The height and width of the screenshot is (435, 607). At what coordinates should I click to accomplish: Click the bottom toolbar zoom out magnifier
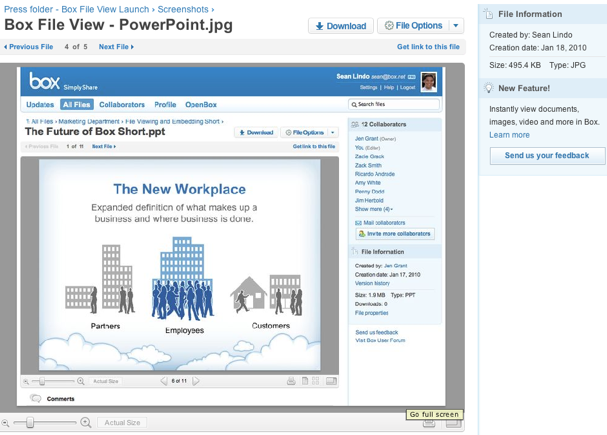(x=5, y=423)
